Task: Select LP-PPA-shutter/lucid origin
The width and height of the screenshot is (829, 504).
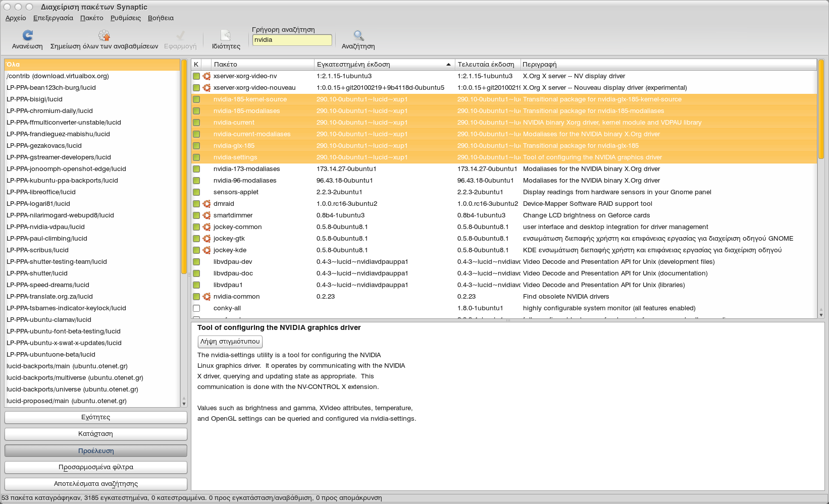Action: 92,273
